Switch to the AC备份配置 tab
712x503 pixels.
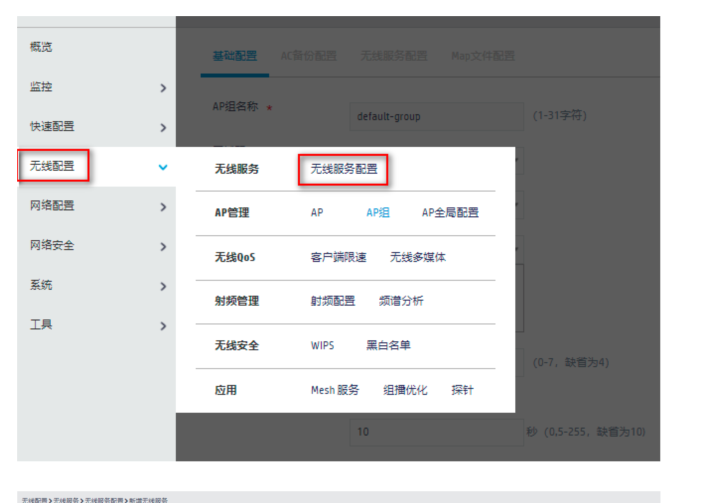(309, 56)
